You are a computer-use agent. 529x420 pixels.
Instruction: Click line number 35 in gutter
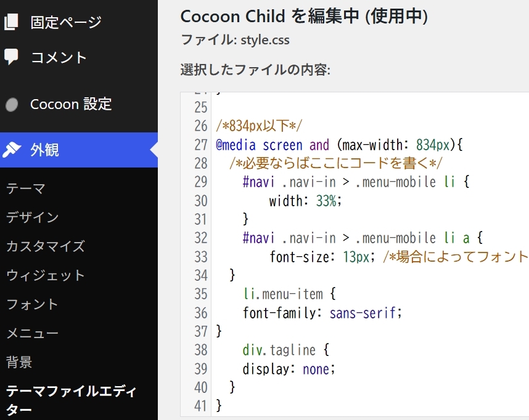[201, 294]
